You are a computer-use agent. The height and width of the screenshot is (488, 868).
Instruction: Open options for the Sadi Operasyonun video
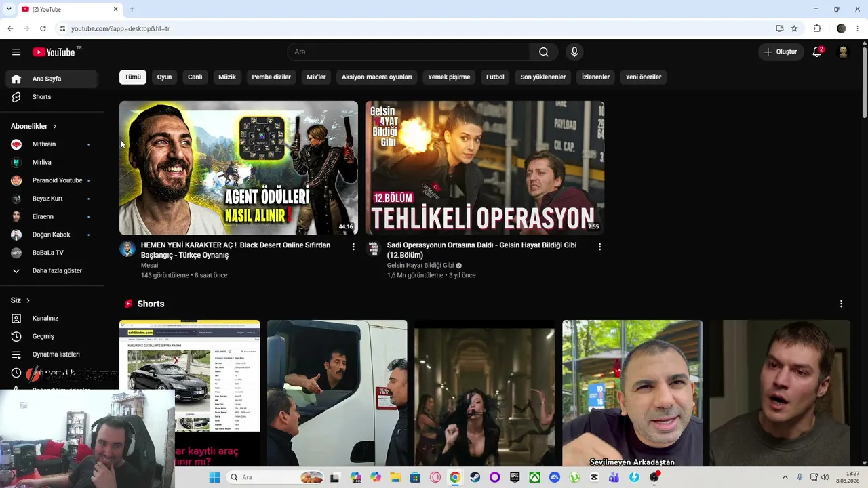pyautogui.click(x=599, y=247)
